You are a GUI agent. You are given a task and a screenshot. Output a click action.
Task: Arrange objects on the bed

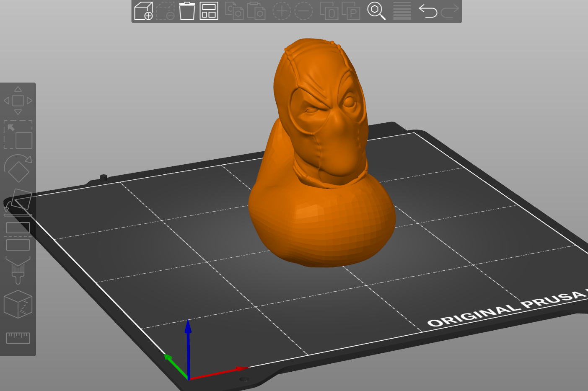209,11
